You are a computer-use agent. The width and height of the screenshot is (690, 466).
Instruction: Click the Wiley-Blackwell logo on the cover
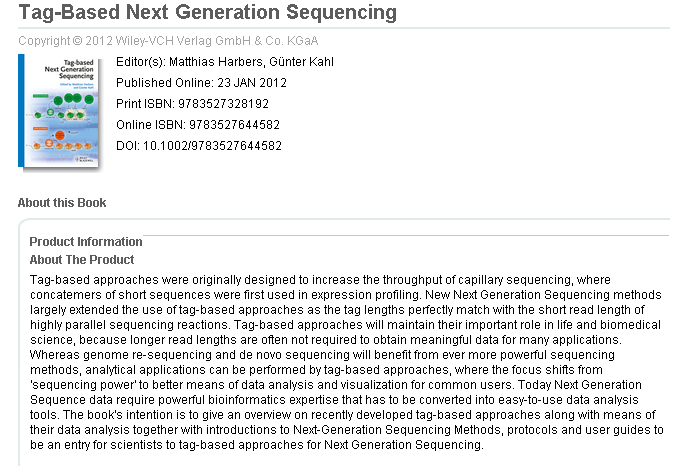point(84,157)
